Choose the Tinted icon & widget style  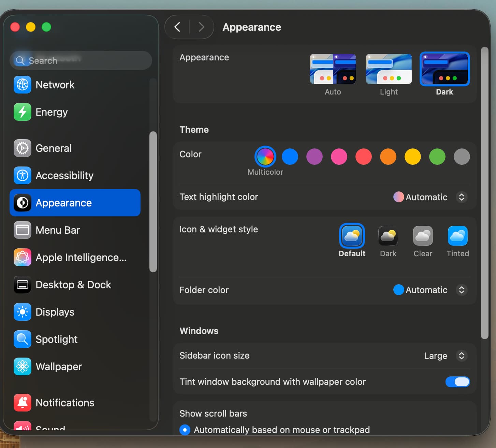pos(457,236)
